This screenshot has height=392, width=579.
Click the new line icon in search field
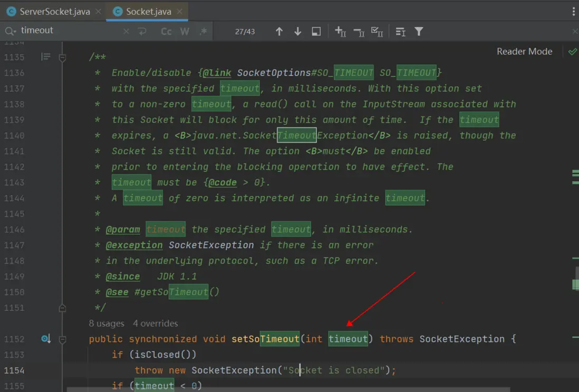(142, 32)
